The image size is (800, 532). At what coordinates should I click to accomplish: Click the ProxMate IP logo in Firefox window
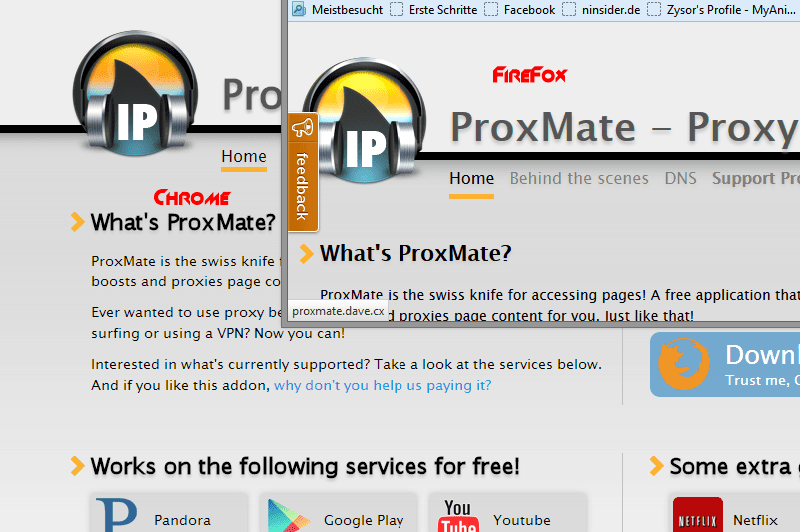(365, 121)
